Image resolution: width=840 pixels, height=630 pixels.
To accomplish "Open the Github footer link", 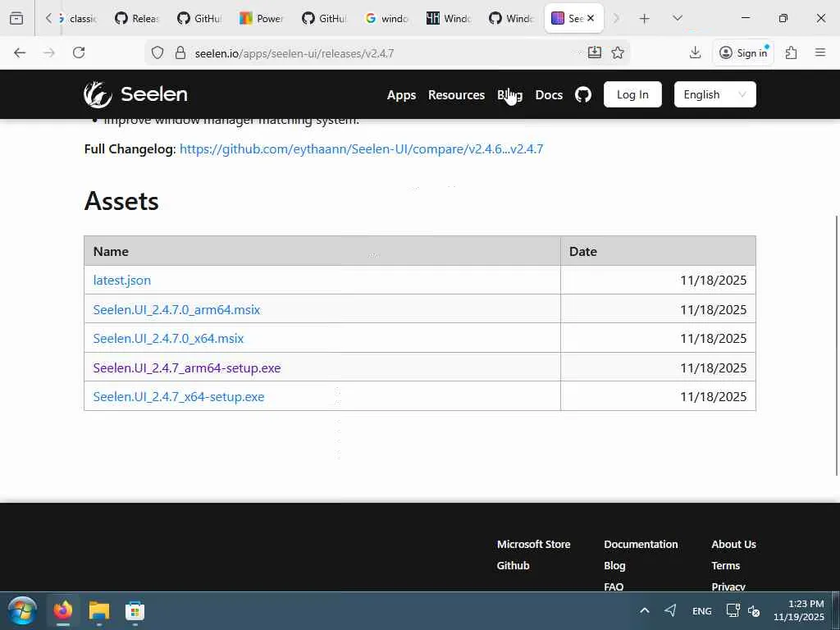I will (x=513, y=566).
